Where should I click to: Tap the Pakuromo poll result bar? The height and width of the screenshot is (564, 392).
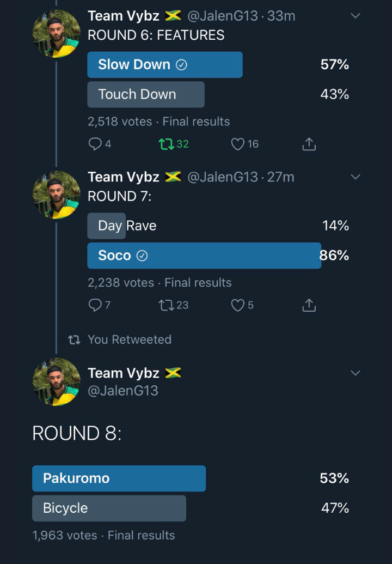pos(119,478)
